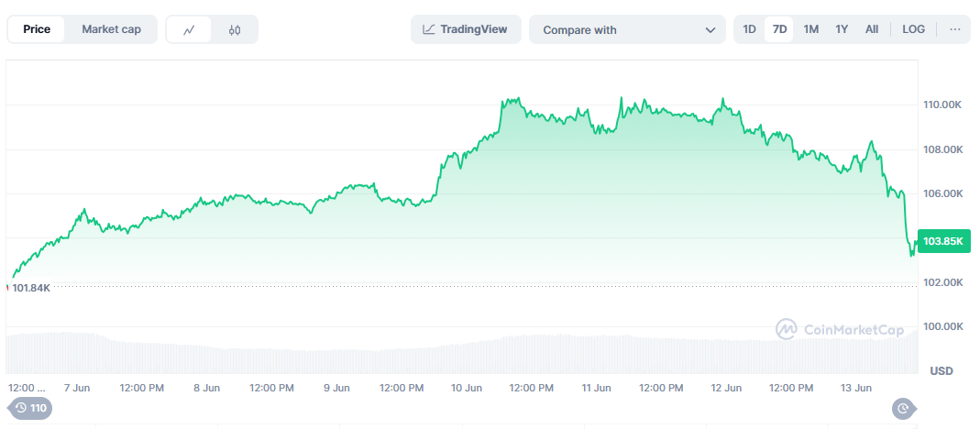
Task: Set range to 1D
Action: 749,29
